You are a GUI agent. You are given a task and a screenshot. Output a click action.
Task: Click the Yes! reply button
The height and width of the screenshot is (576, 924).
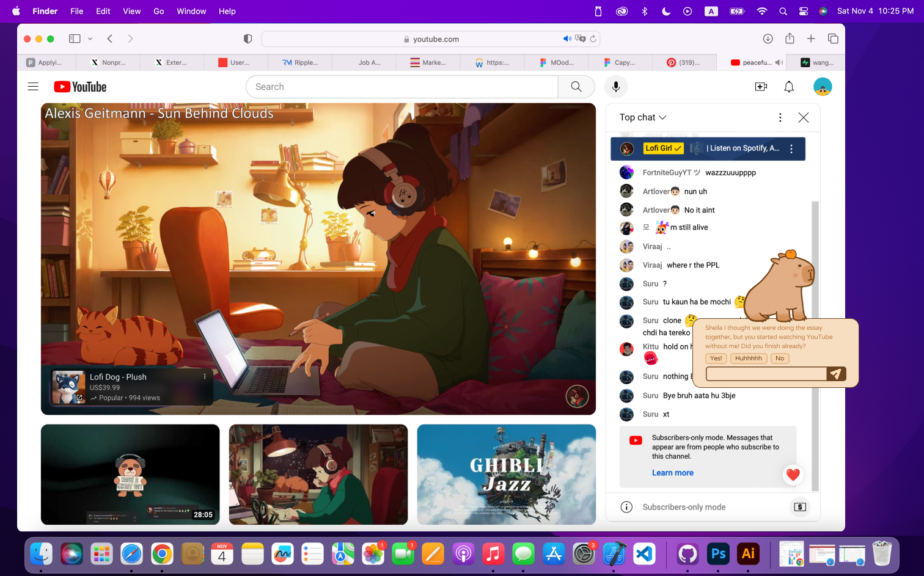pos(716,359)
